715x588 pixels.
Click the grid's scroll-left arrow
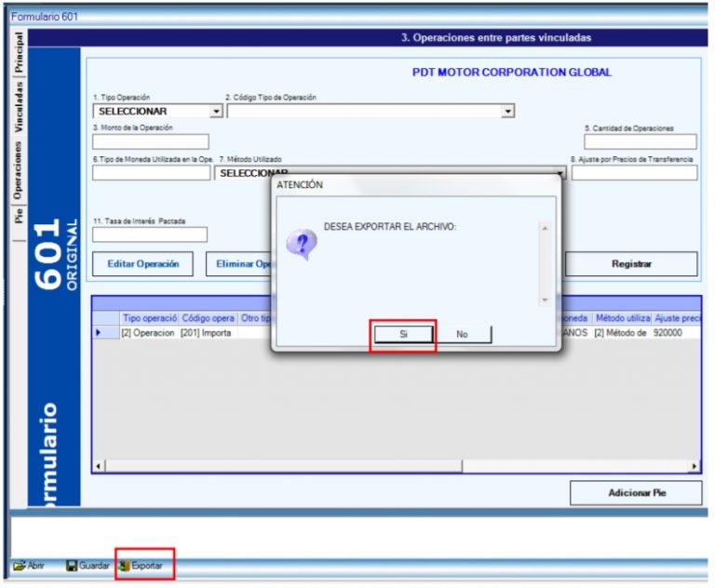[101, 465]
